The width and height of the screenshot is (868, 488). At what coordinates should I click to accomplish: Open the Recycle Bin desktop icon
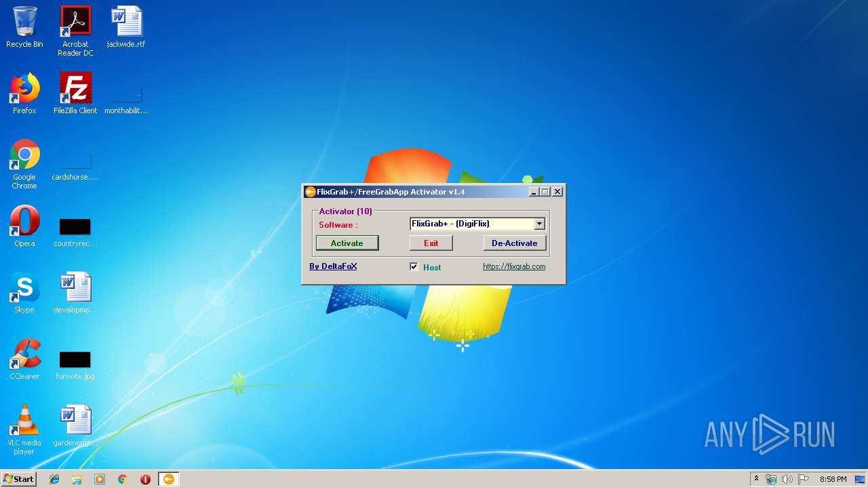[24, 27]
